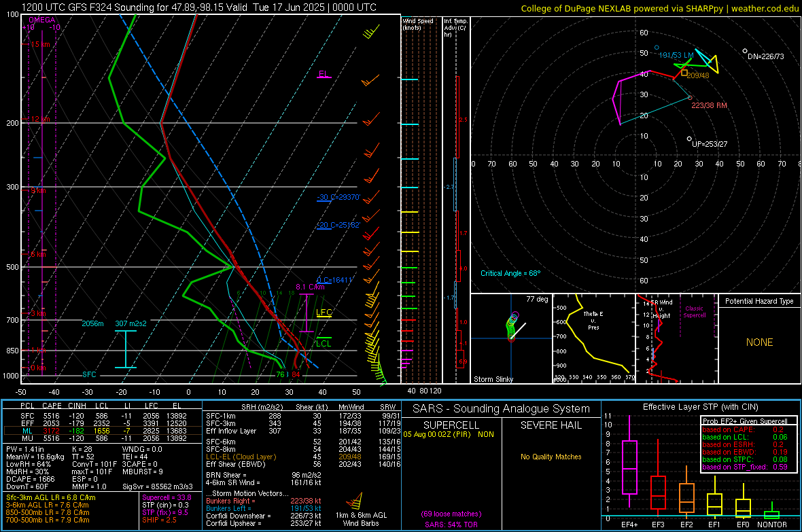The image size is (802, 532).
Task: Click the 223/38 RM right-mover label
Action: coord(709,105)
